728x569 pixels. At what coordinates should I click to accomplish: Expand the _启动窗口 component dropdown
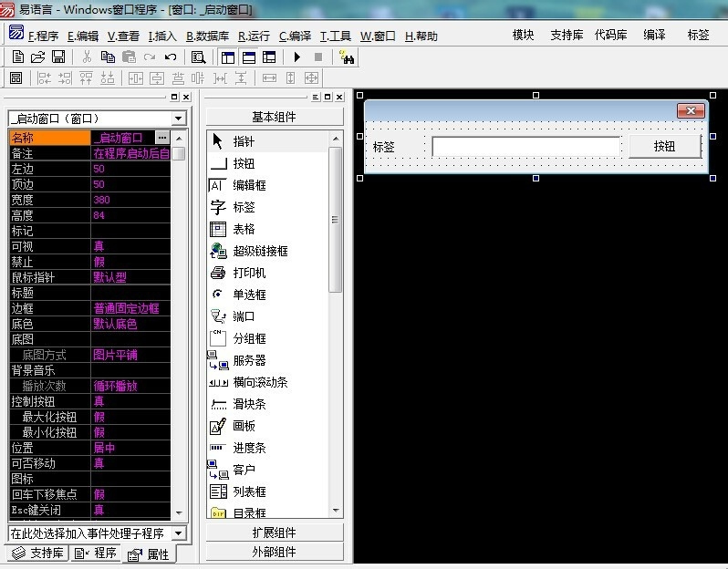pos(178,119)
